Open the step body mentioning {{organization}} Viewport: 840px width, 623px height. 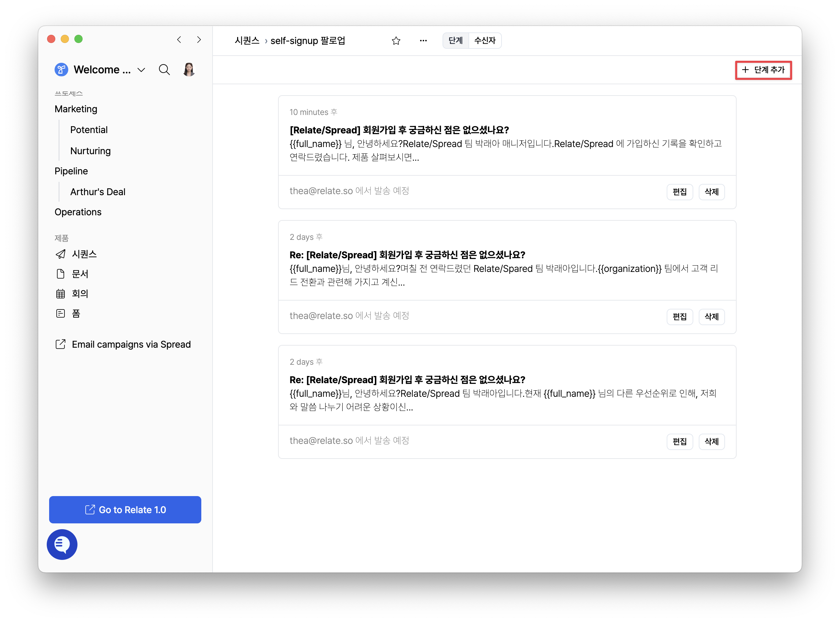pyautogui.click(x=504, y=275)
